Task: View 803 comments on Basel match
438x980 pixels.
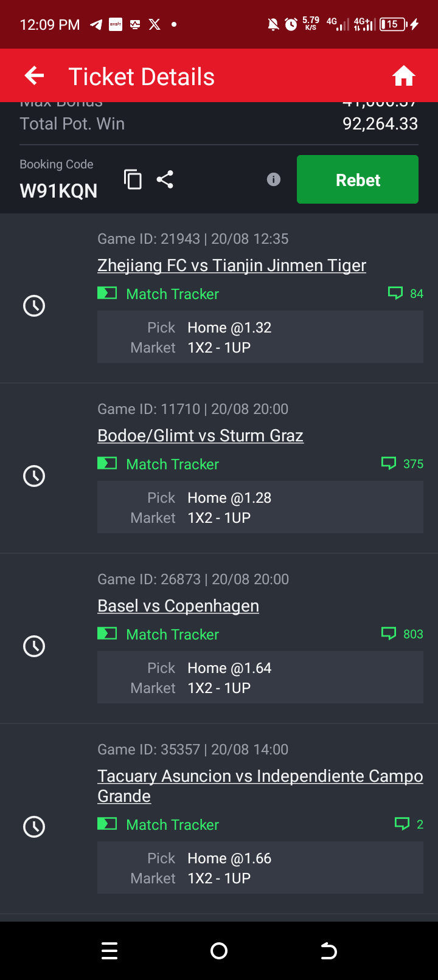Action: click(402, 634)
